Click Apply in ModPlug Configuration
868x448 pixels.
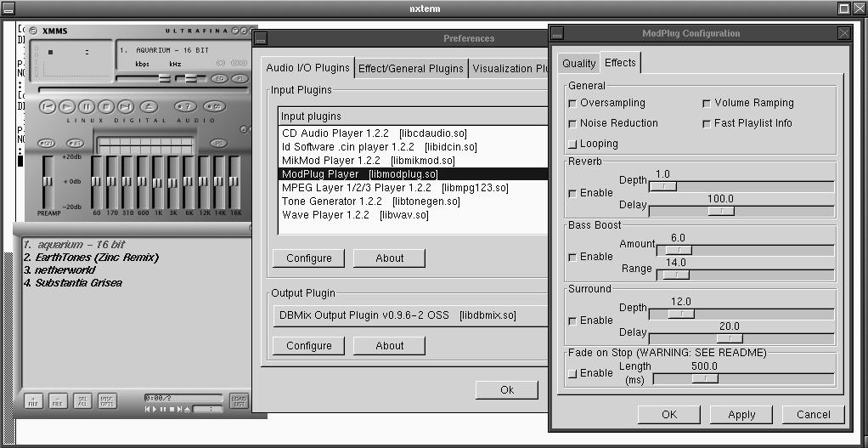(741, 415)
